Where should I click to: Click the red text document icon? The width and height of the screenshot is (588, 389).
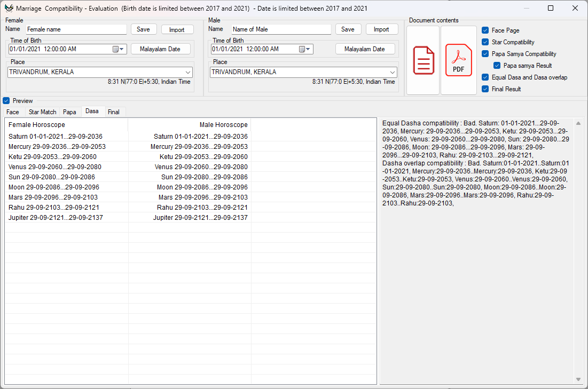(x=424, y=60)
